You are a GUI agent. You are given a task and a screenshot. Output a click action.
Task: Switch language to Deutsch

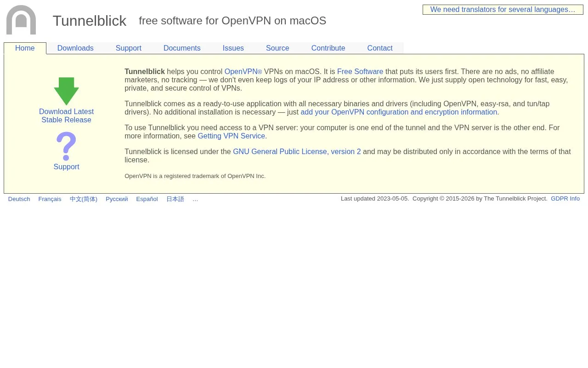pos(19,199)
